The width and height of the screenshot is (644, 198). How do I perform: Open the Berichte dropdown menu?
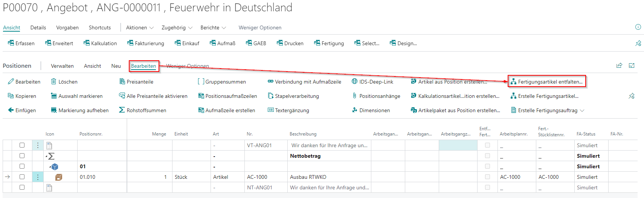pos(213,27)
